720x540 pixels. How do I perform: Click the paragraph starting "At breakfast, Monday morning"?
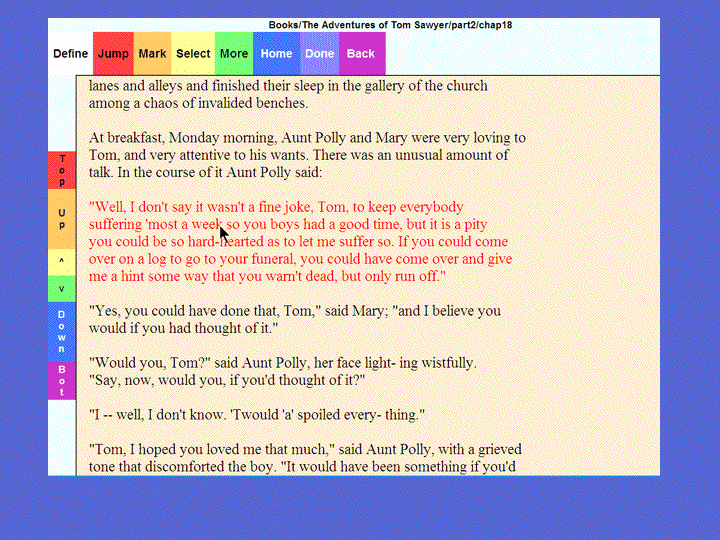click(306, 155)
